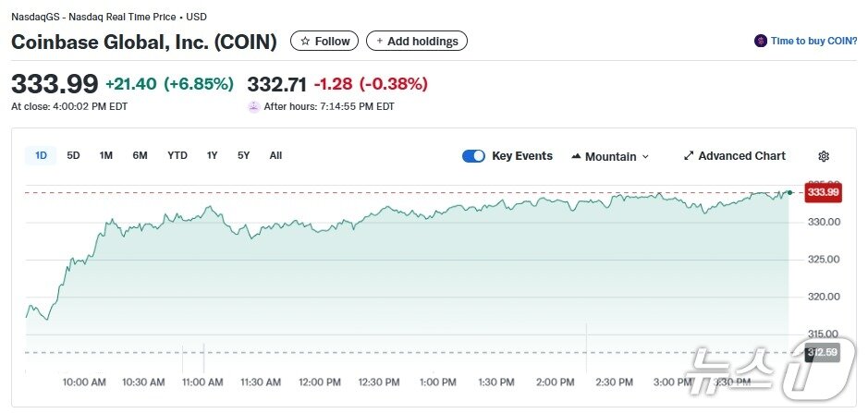Click the mountain chart type icon
Image resolution: width=868 pixels, height=413 pixels.
point(577,156)
